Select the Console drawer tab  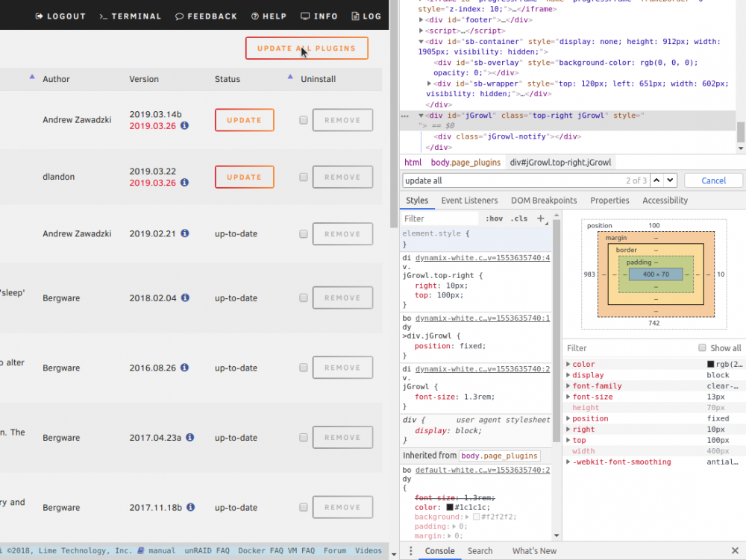click(x=439, y=550)
